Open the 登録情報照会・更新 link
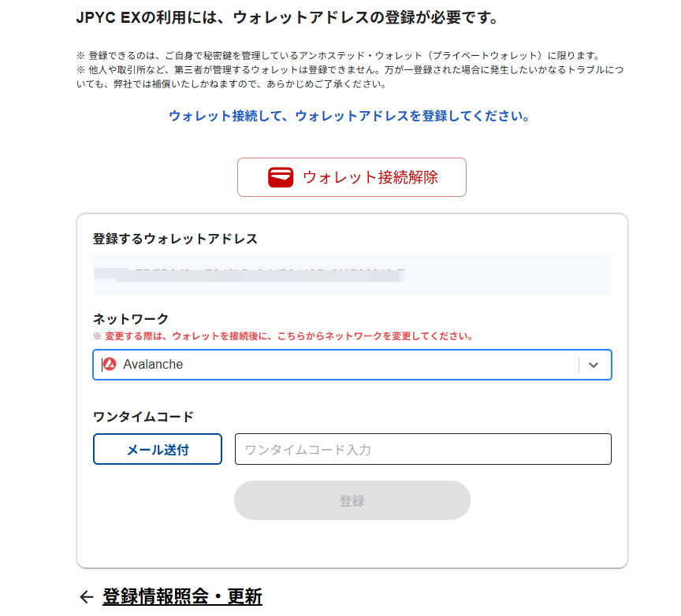The image size is (681, 616). [182, 596]
